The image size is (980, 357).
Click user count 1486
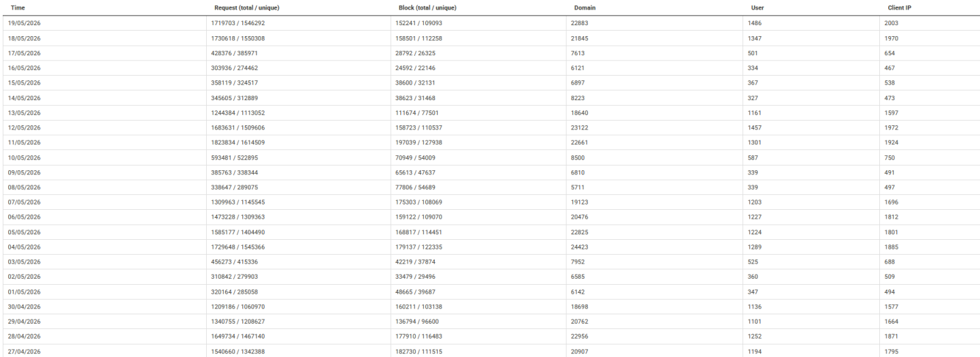pyautogui.click(x=755, y=23)
